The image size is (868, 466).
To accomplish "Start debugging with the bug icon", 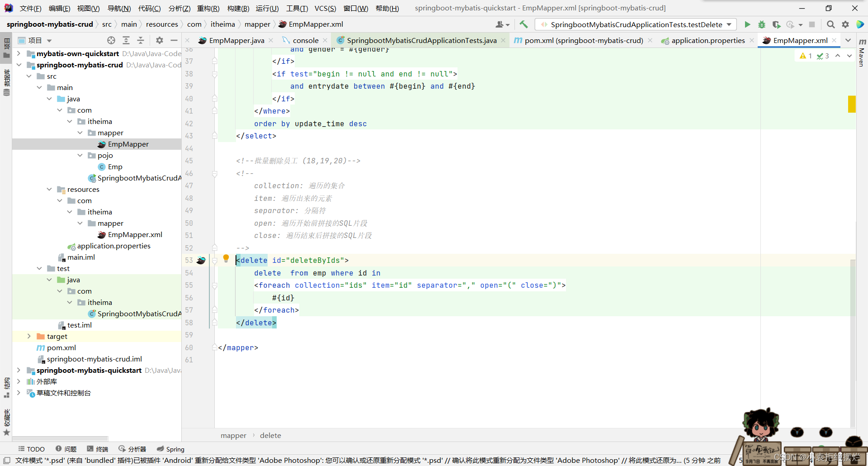I will (762, 24).
